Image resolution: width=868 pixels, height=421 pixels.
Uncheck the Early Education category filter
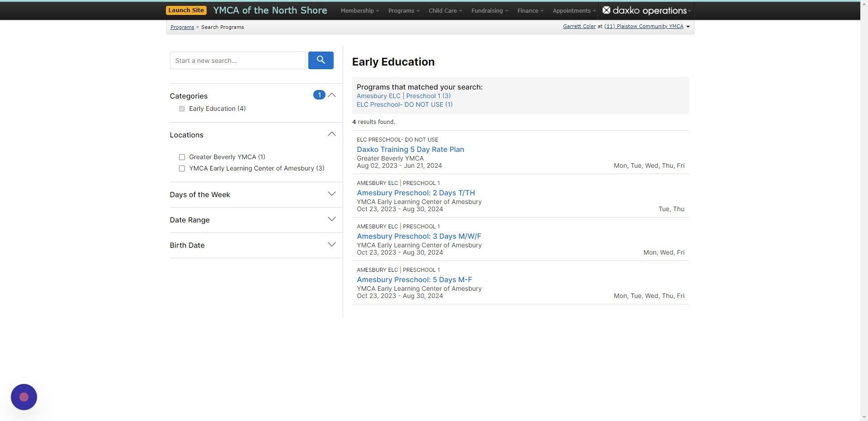pyautogui.click(x=182, y=109)
